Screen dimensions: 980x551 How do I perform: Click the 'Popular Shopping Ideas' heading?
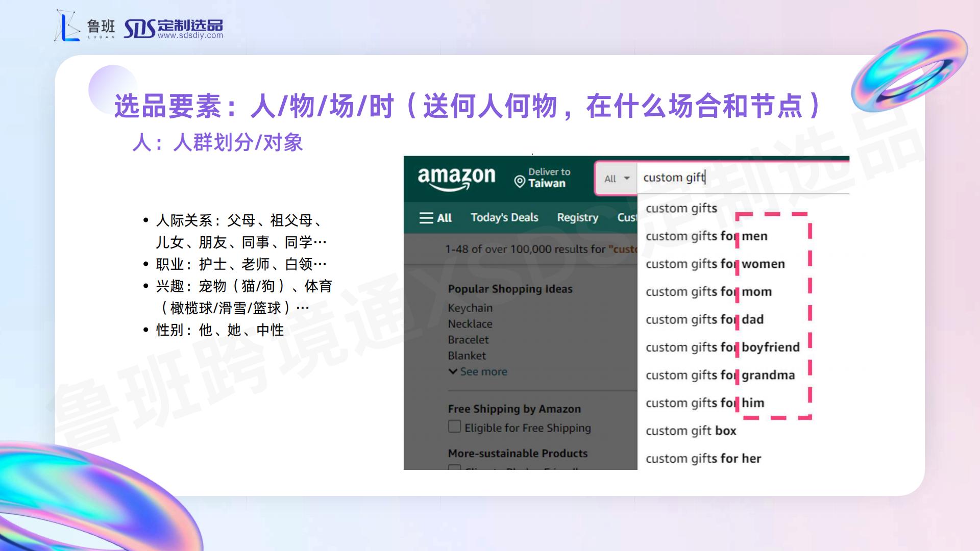pyautogui.click(x=510, y=289)
